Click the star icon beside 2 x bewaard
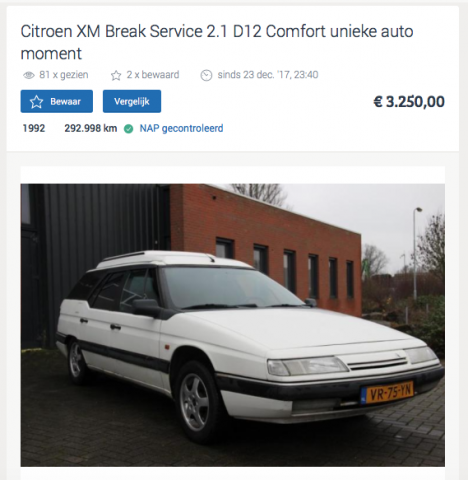This screenshot has height=480, width=468. 116,75
